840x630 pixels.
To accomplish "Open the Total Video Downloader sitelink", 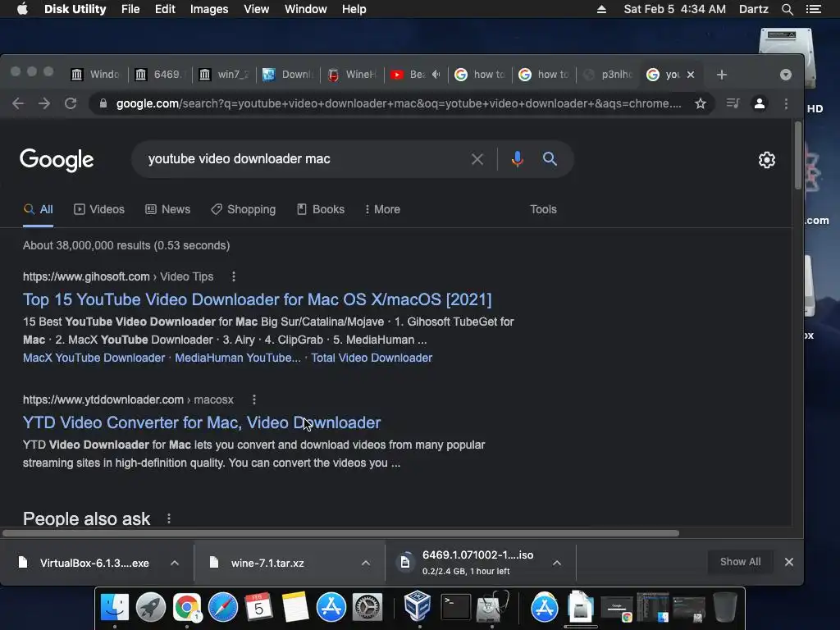I will (372, 358).
